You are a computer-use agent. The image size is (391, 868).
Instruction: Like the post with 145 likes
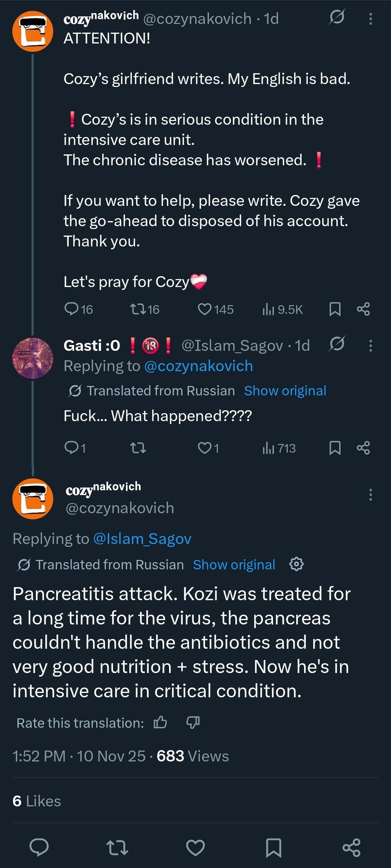click(205, 309)
